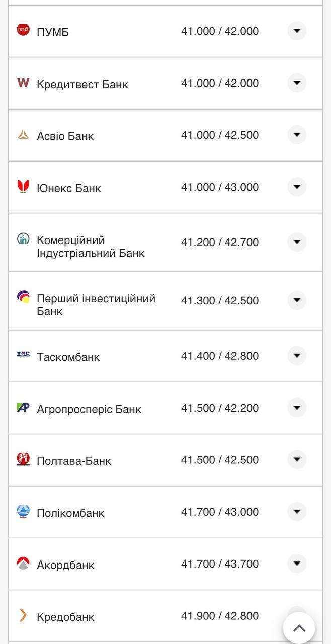Click the Полікомбанк logo icon
Viewport: 331px width, 644px height.
coord(23,511)
